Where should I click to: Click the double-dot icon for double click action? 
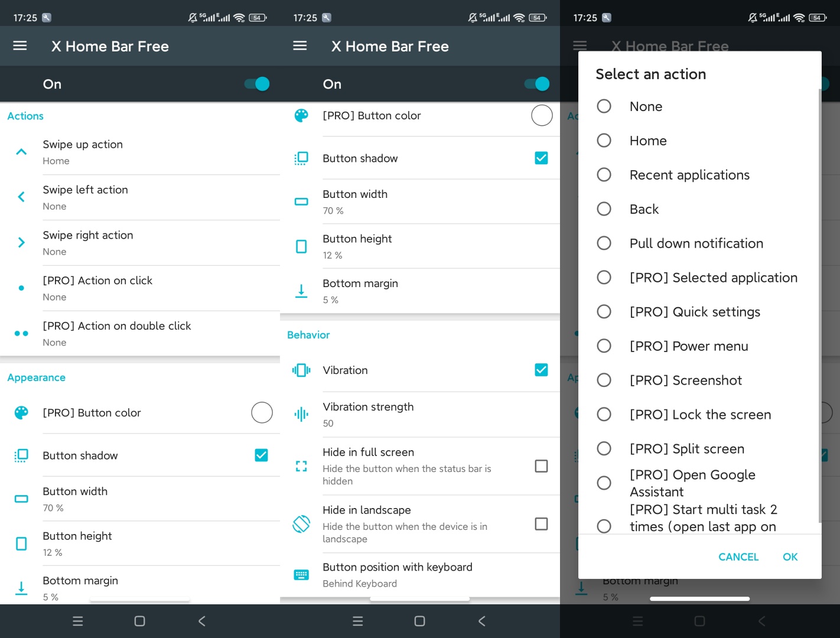click(x=21, y=334)
